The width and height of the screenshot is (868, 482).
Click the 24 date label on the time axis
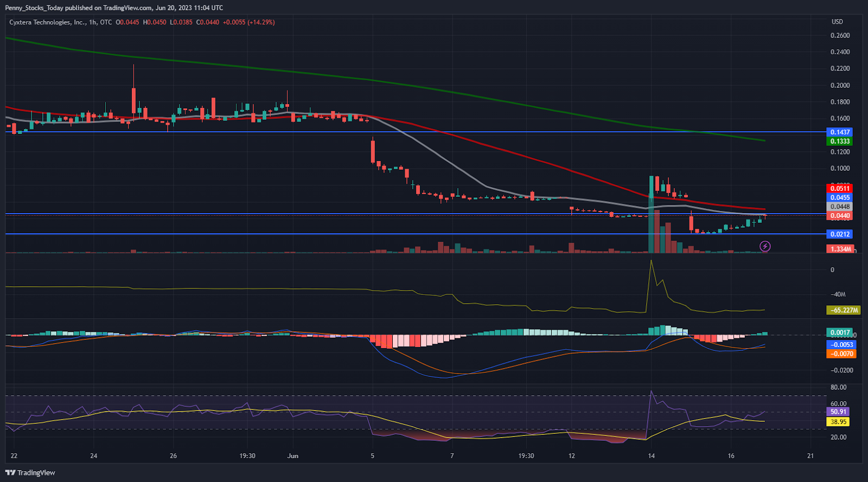click(94, 456)
